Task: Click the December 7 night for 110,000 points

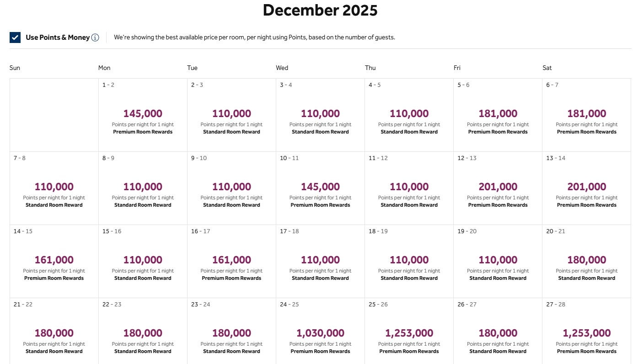Action: 54,187
